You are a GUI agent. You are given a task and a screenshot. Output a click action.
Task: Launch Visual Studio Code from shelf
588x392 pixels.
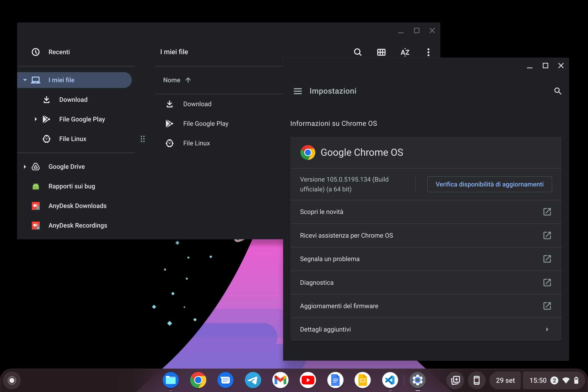pos(390,380)
